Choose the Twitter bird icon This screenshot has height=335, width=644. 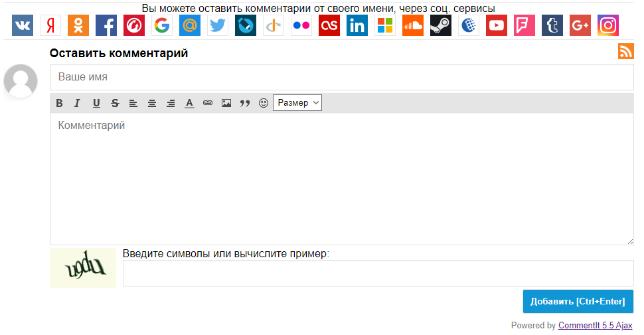[218, 25]
